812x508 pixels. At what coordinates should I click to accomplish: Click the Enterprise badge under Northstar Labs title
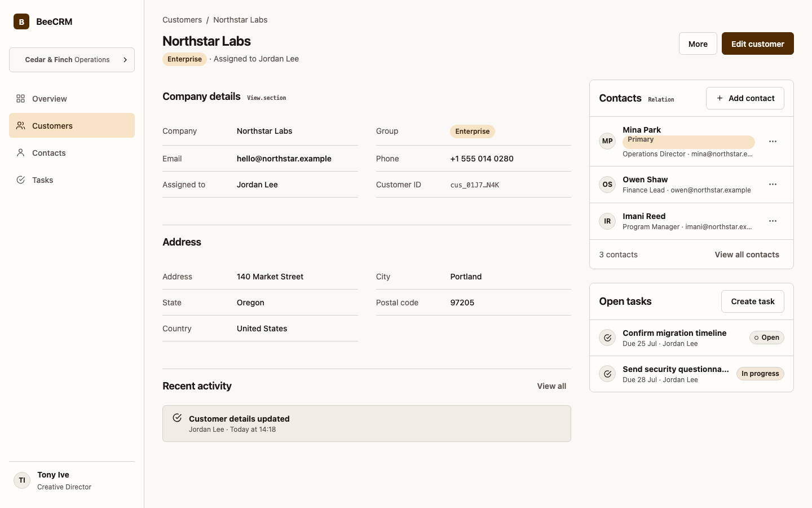point(184,59)
